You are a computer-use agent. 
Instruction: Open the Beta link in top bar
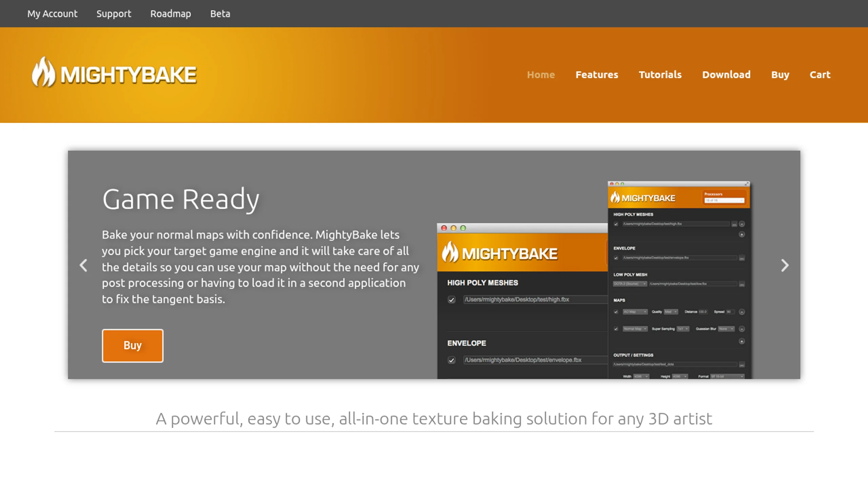220,14
